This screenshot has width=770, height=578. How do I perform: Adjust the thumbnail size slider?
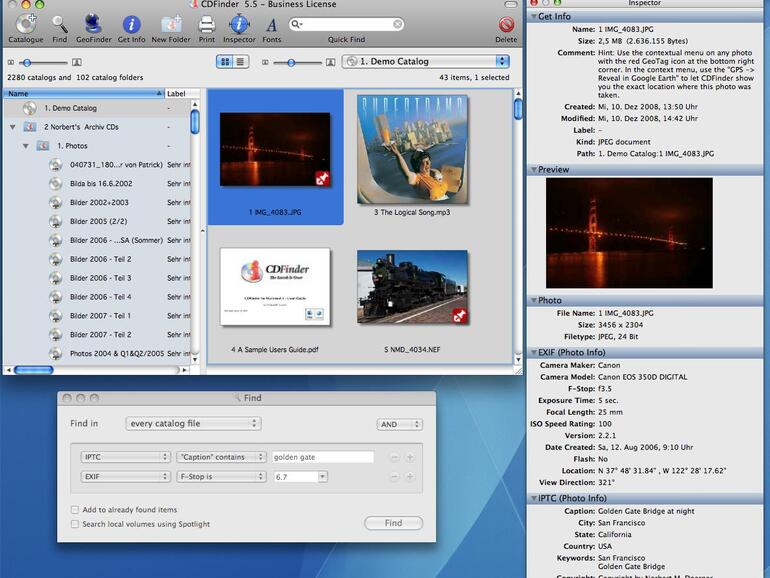click(291, 62)
